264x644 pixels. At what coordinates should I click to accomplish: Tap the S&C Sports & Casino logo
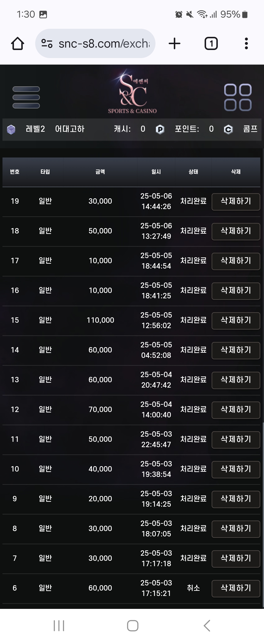click(x=132, y=92)
